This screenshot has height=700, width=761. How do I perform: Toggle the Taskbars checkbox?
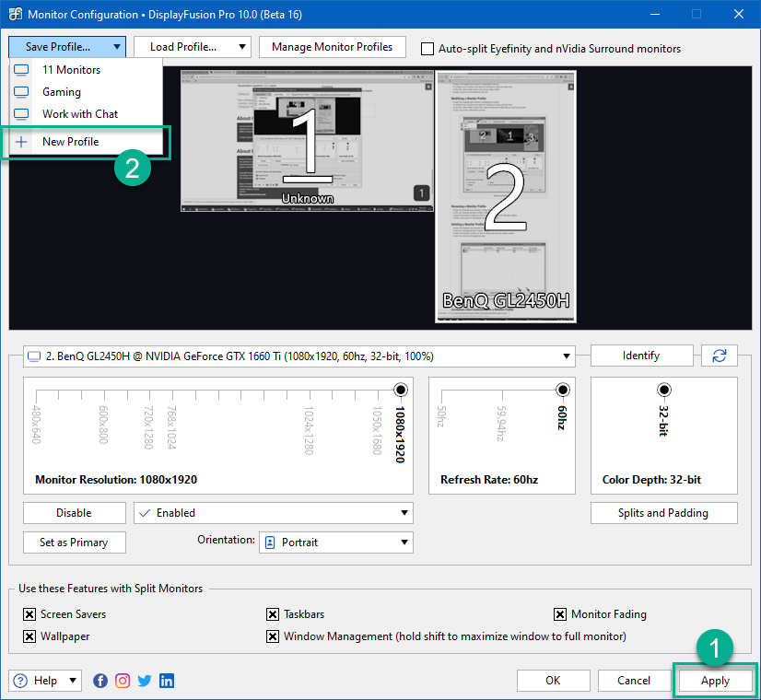coord(273,614)
